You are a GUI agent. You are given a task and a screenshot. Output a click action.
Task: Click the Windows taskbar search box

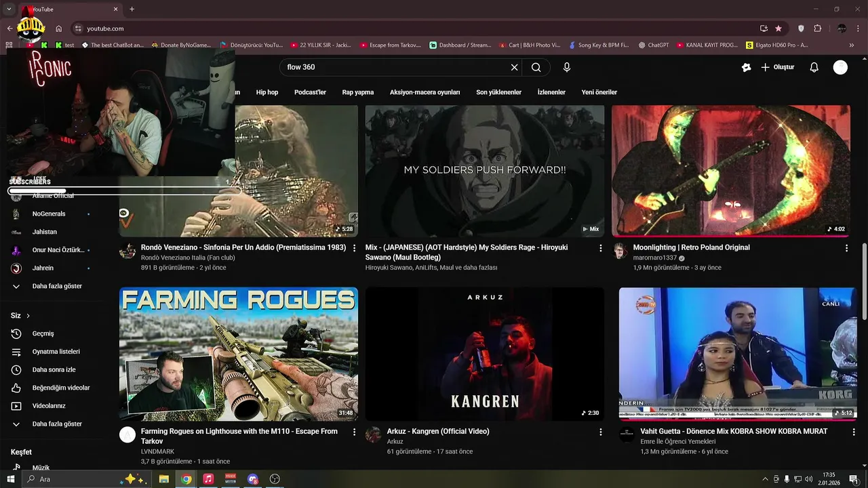click(x=86, y=479)
